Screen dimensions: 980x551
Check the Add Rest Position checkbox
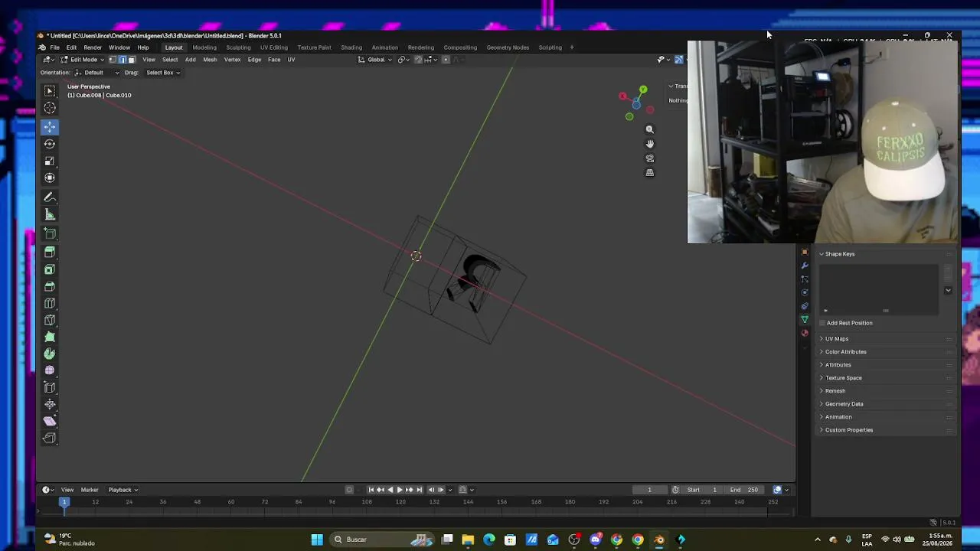[x=823, y=323]
